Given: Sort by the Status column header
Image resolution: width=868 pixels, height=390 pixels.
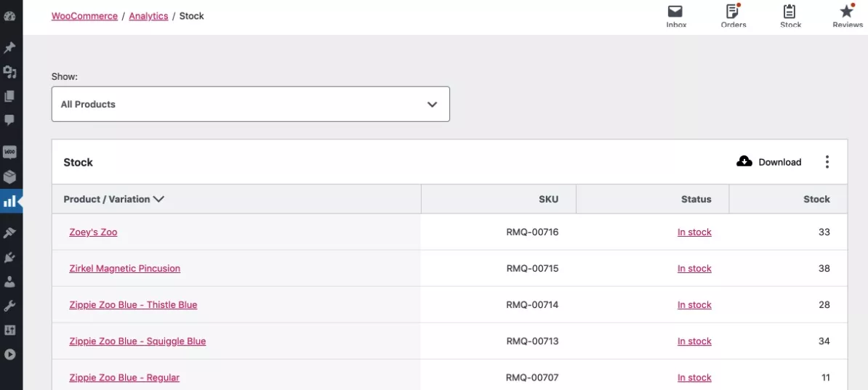Looking at the screenshot, I should click(696, 199).
